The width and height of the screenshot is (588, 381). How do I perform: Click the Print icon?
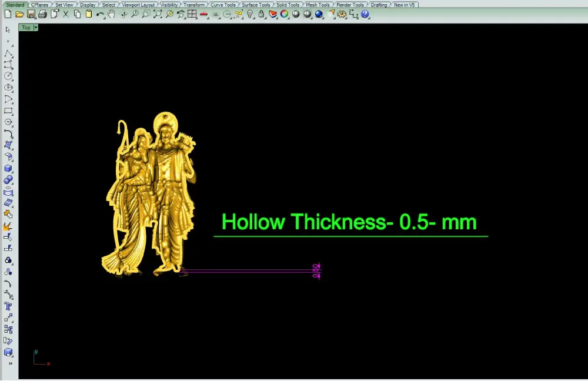click(x=43, y=14)
